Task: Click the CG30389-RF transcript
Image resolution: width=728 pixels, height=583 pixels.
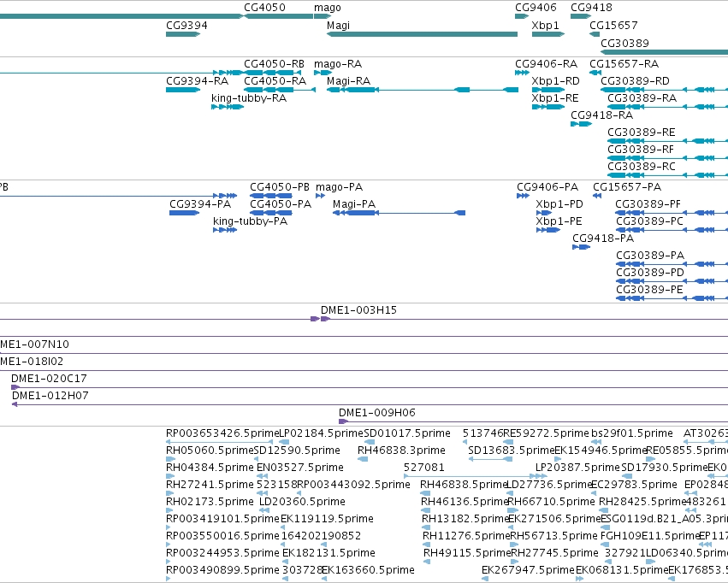Action: 667,158
